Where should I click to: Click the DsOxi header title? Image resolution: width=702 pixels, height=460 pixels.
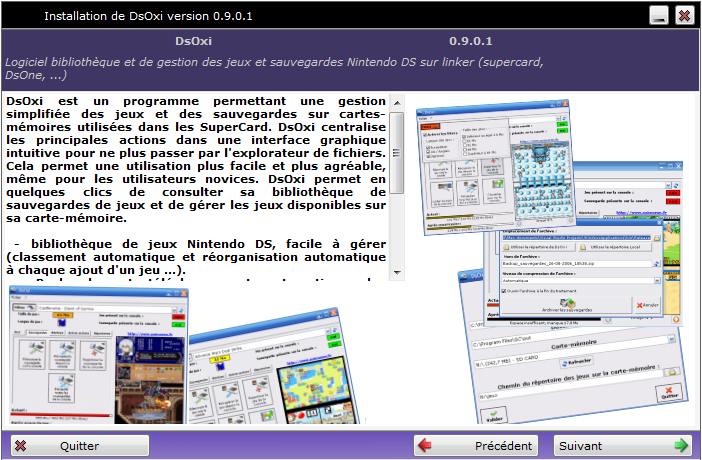[x=193, y=41]
